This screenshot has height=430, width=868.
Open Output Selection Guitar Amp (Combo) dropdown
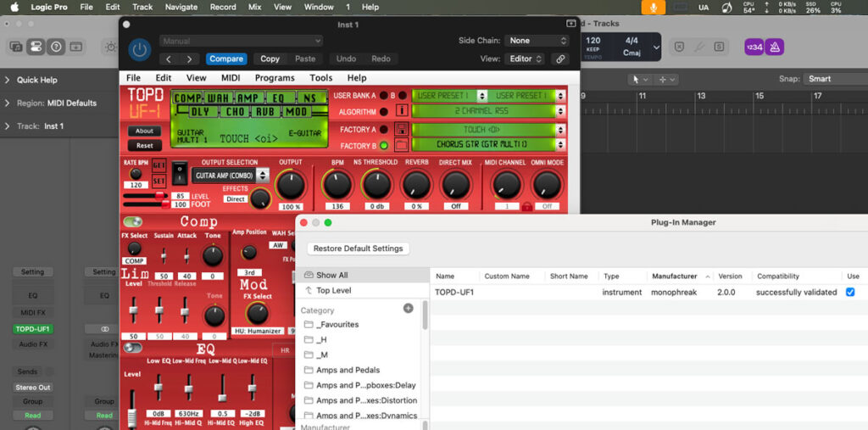[x=231, y=176]
